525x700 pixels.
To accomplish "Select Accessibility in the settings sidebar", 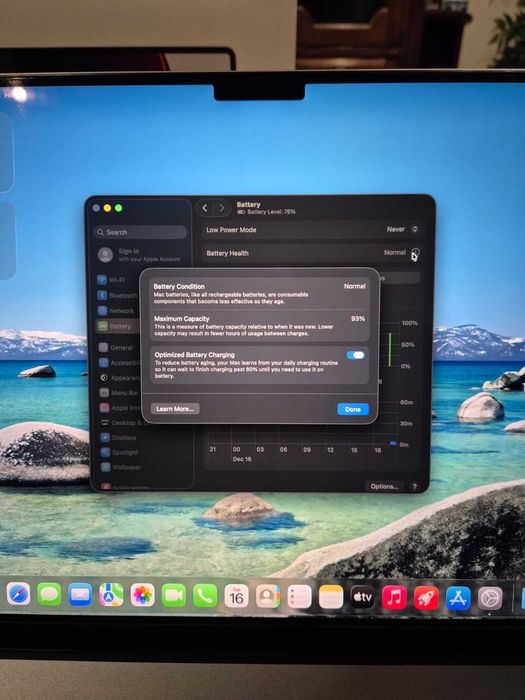I will (119, 362).
